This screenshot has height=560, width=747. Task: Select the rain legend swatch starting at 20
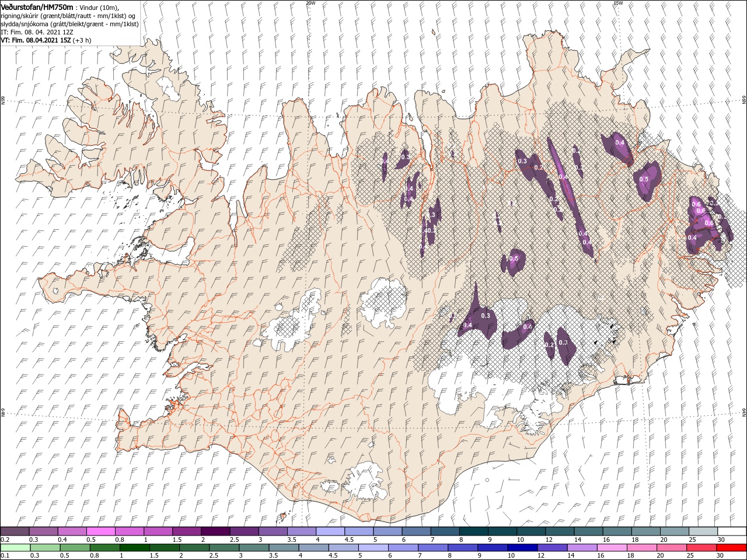click(671, 548)
